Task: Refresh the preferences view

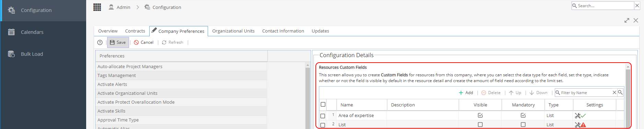Action: click(173, 42)
